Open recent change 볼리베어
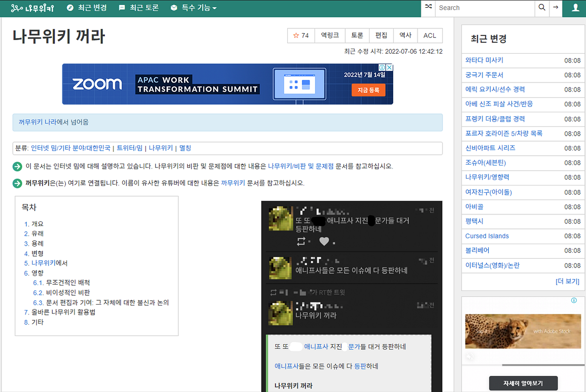 pos(478,250)
